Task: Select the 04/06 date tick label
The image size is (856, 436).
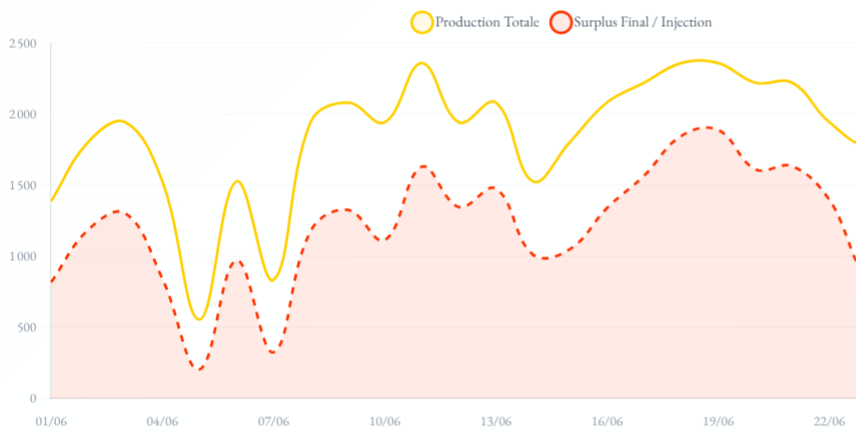Action: click(162, 421)
